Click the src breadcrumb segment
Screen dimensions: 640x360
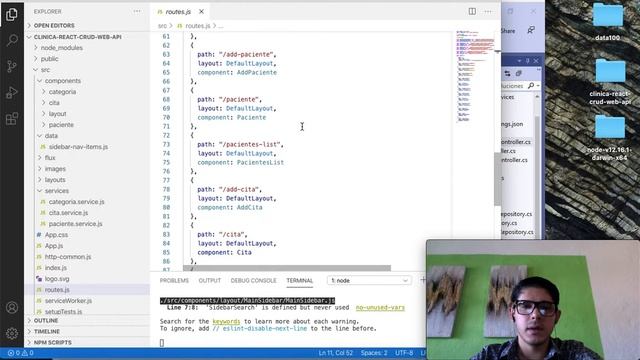[x=162, y=26]
